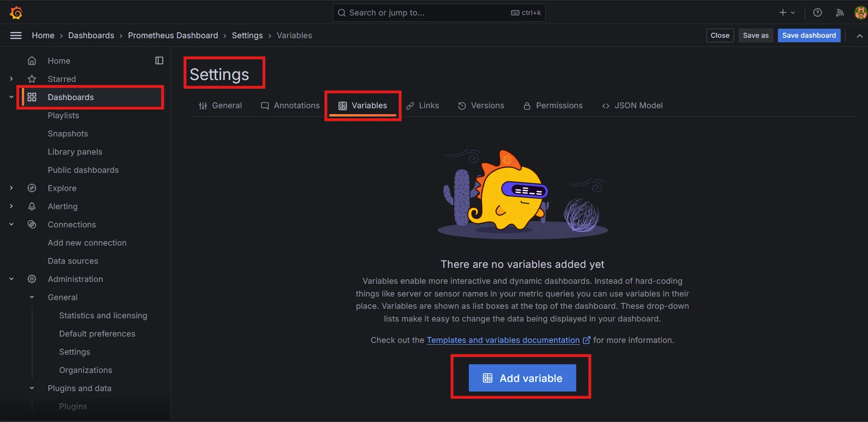Screen dimensions: 868x422
Task: Click the search magnifier icon
Action: click(x=342, y=13)
